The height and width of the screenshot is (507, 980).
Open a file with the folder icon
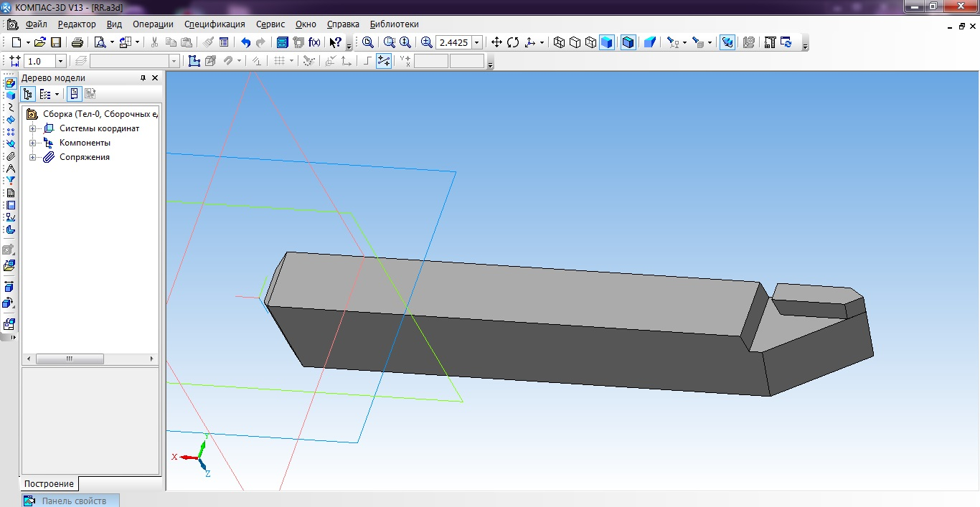[40, 42]
